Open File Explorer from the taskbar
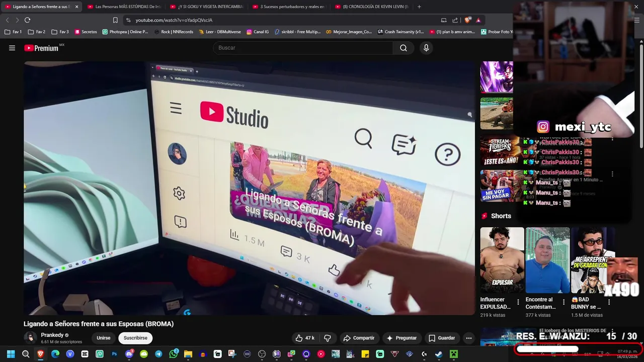Viewport: 644px width, 362px height. 188,354
